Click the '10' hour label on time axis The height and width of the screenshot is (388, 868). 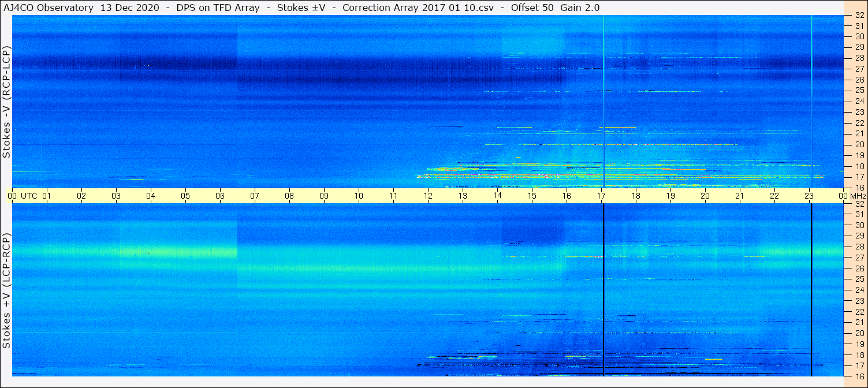[x=359, y=196]
